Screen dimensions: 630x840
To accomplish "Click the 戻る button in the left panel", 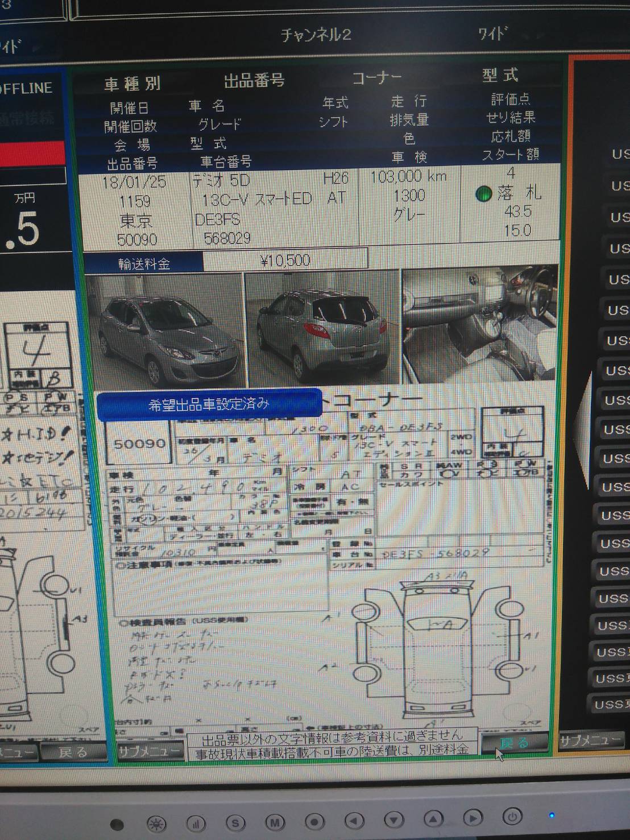I will point(73,752).
